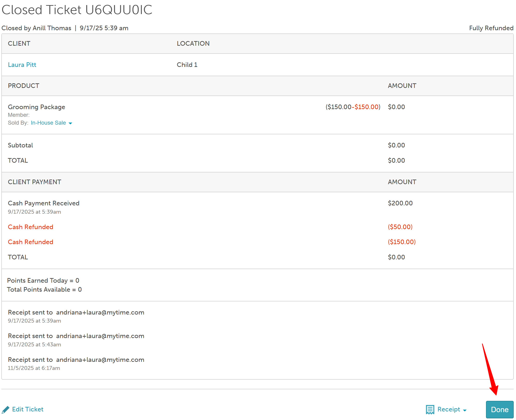The image size is (516, 420).
Task: Click the Cash Payment Received line
Action: [x=44, y=203]
